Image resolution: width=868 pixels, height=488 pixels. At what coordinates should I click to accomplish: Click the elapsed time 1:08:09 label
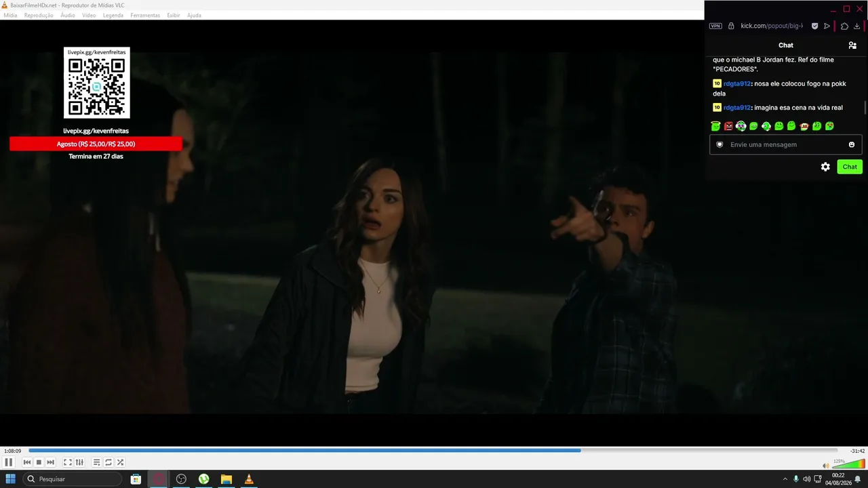13,451
